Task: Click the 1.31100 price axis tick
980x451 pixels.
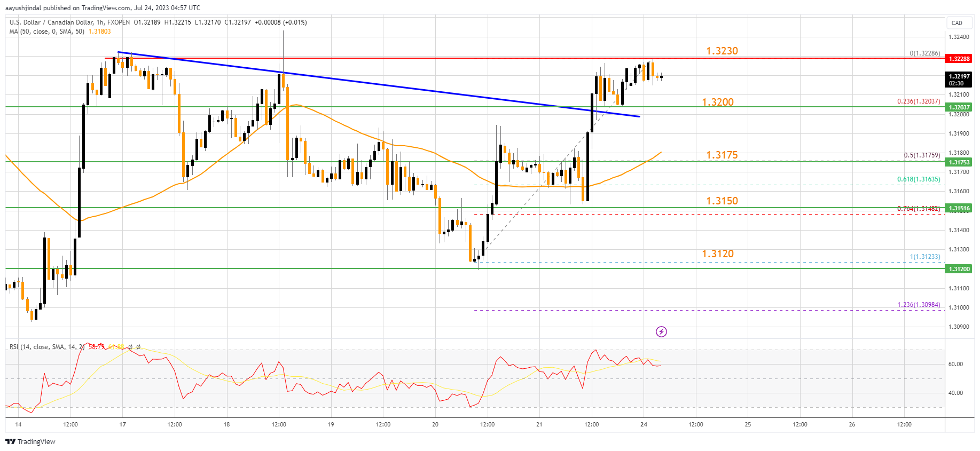Action: [959, 288]
